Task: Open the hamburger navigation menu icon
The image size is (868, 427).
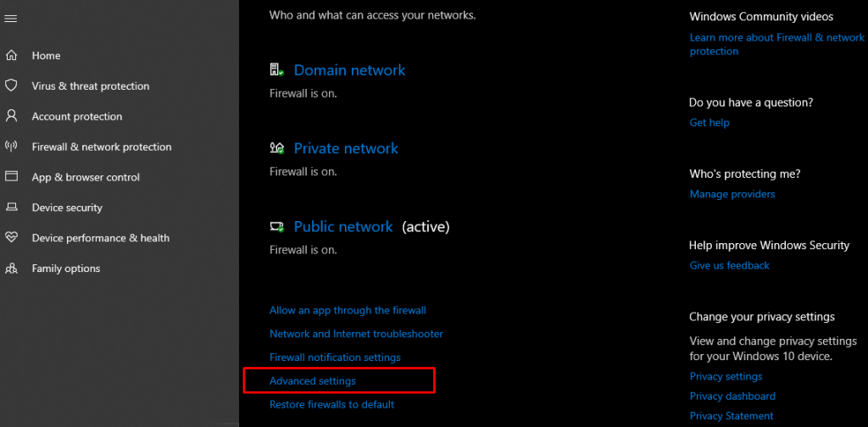Action: pos(10,19)
